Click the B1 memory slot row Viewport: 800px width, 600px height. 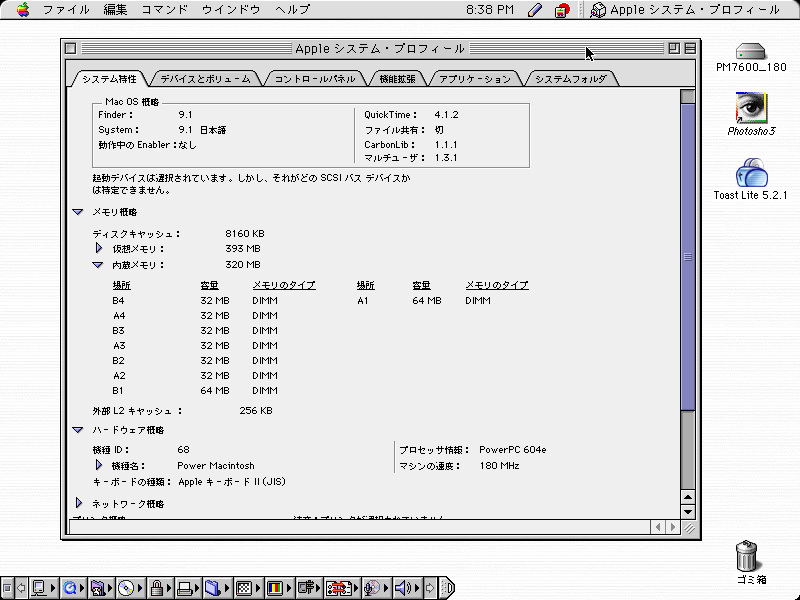coord(195,390)
